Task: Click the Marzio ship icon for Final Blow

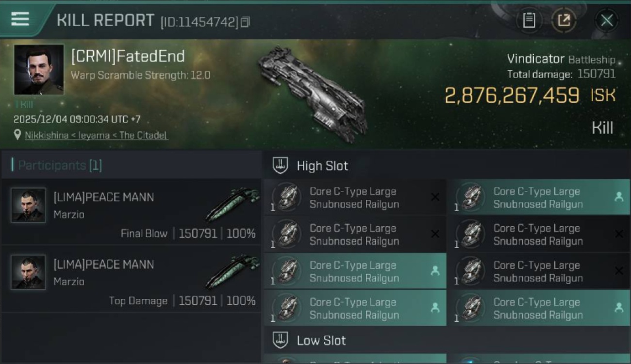Action: click(x=232, y=205)
